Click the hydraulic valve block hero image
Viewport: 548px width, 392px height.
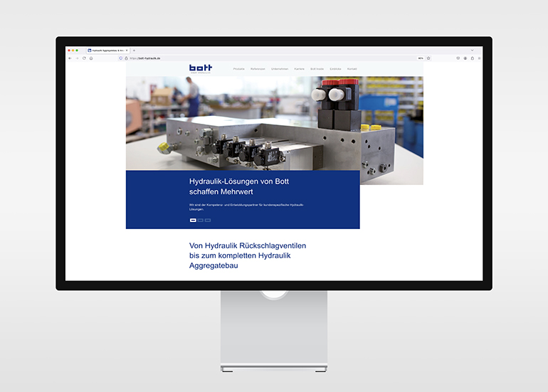(x=274, y=124)
